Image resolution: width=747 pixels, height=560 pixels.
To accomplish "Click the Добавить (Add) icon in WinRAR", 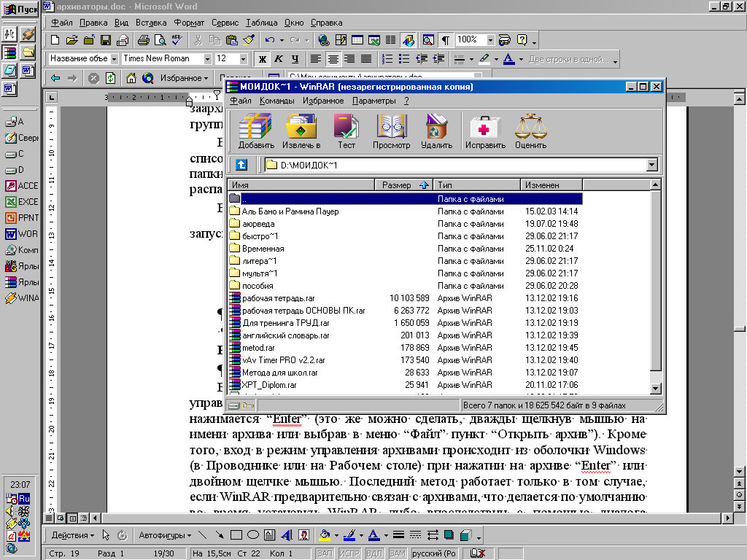I will pyautogui.click(x=255, y=131).
